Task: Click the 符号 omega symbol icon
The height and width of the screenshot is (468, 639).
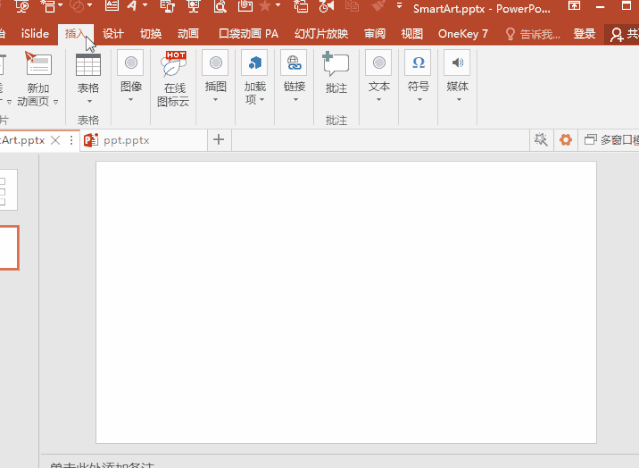Action: pyautogui.click(x=418, y=63)
